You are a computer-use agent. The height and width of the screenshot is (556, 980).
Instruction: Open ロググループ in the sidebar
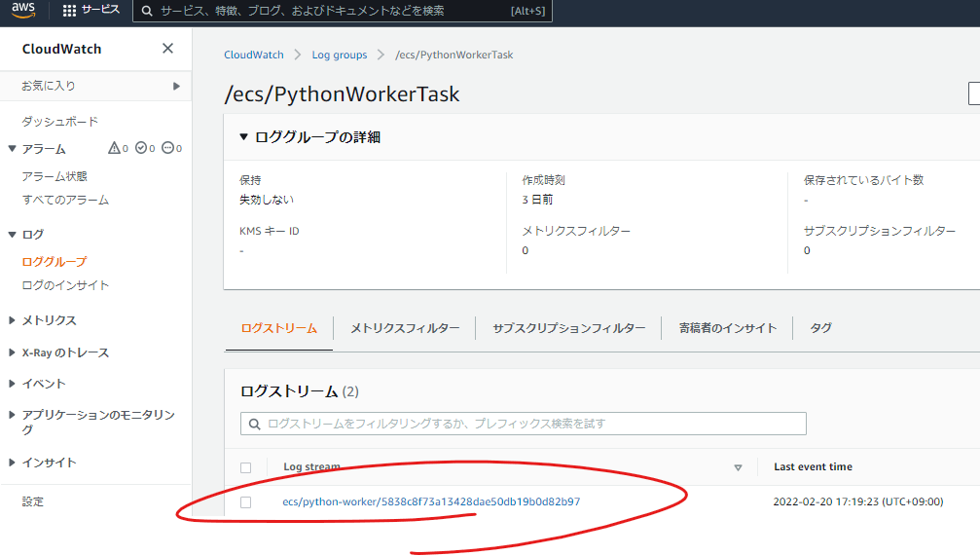click(54, 262)
